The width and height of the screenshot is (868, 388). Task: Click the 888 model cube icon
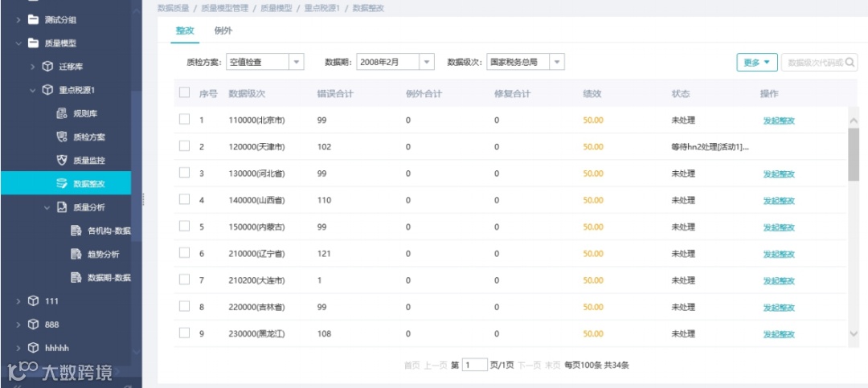click(34, 325)
